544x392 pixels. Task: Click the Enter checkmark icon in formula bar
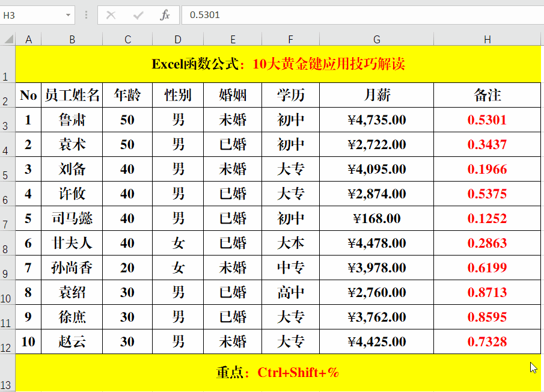tap(138, 15)
